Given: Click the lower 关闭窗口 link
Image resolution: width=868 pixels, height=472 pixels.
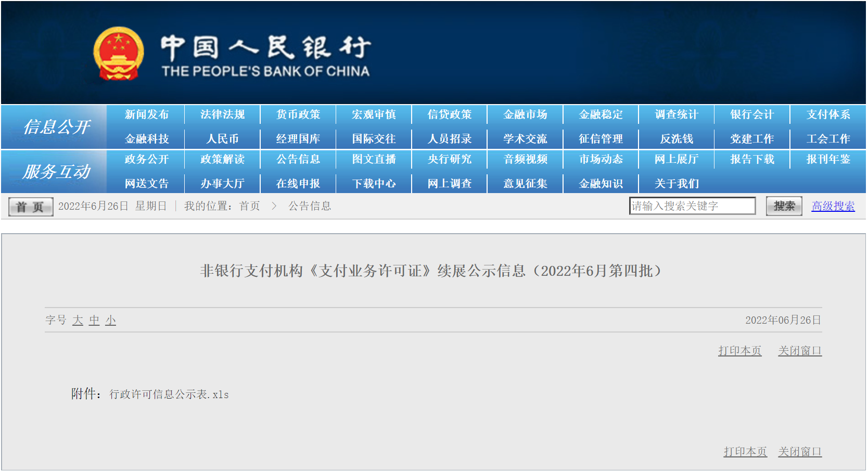Looking at the screenshot, I should 800,452.
